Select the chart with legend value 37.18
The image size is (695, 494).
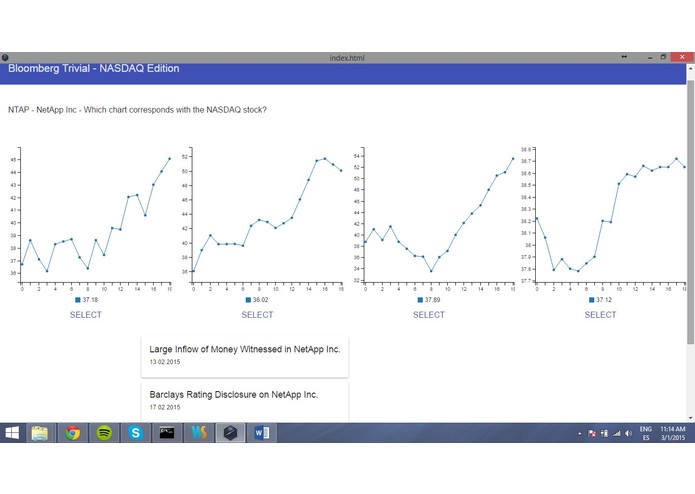(86, 315)
